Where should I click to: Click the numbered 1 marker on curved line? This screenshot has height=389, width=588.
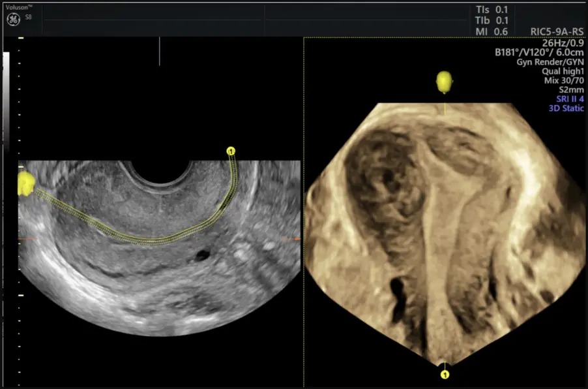tap(231, 151)
